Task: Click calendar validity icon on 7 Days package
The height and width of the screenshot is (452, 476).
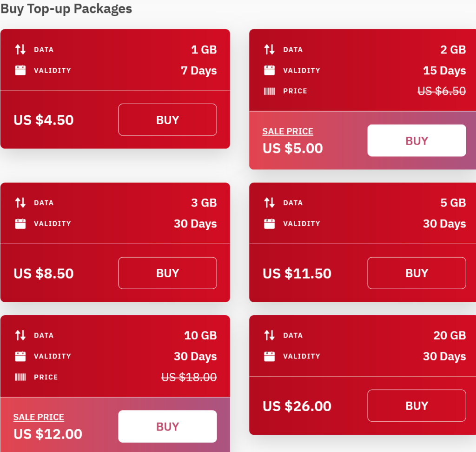Action: 20,70
